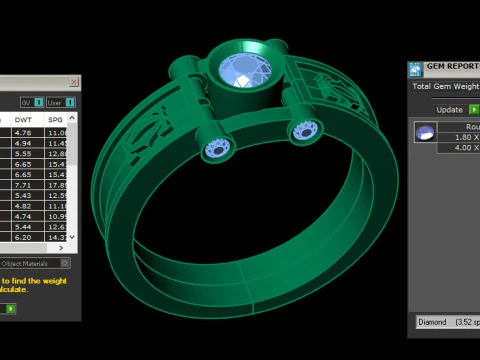Click the table's scroll down arrow
This screenshot has height=360, width=480.
pos(72,237)
